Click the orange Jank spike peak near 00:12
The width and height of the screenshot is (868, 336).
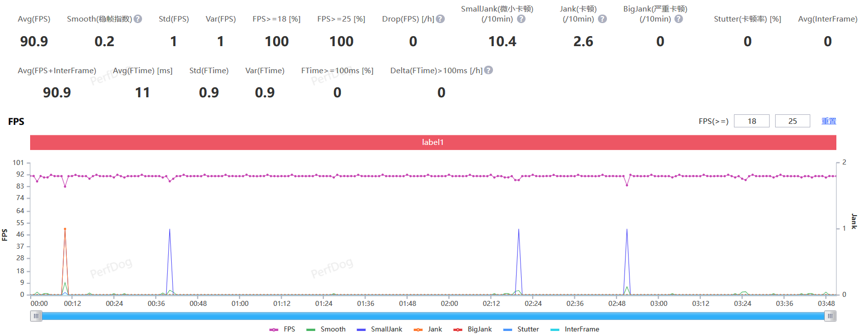click(65, 229)
